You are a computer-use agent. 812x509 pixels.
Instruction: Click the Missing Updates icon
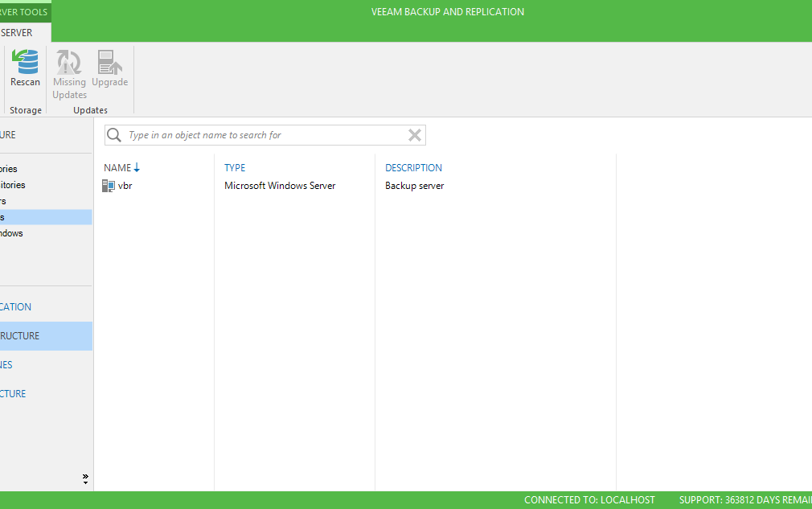click(69, 62)
